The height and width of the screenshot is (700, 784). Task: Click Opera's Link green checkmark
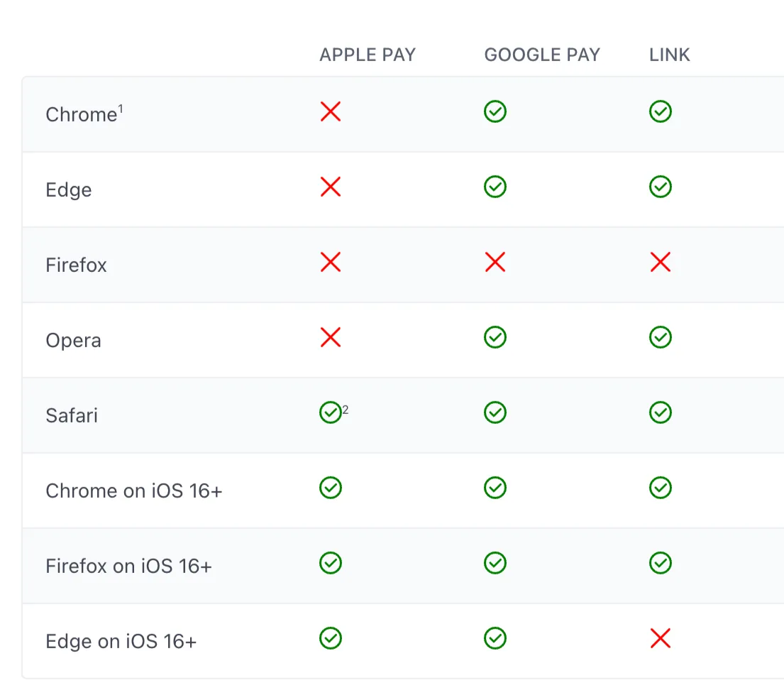tap(660, 337)
